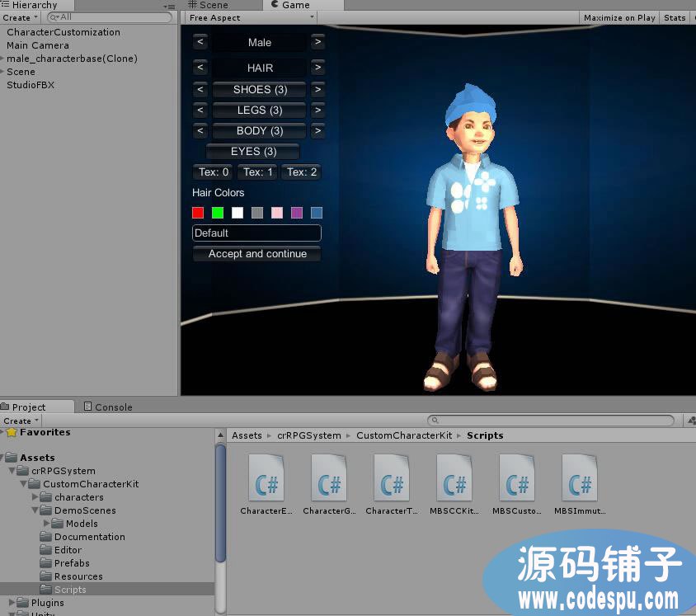Select texture Tex: 0
Viewport: 696px width, 616px height.
click(x=213, y=172)
